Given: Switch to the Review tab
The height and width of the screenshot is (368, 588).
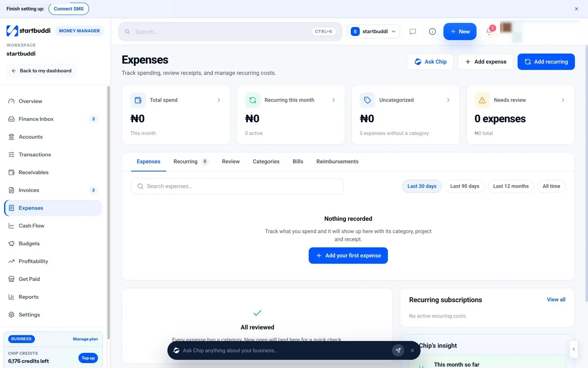Looking at the screenshot, I should click(x=231, y=162).
